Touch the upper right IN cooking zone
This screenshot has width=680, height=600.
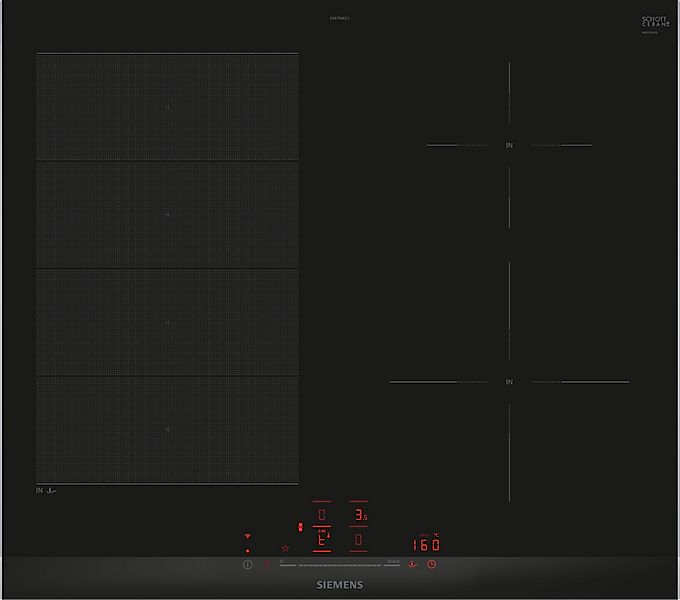pyautogui.click(x=509, y=146)
